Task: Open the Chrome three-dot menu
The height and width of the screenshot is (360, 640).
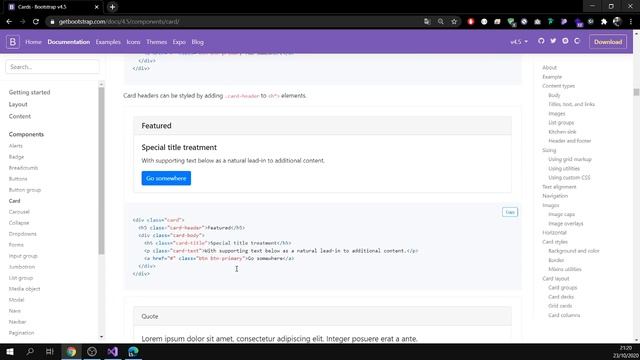Action: point(631,22)
